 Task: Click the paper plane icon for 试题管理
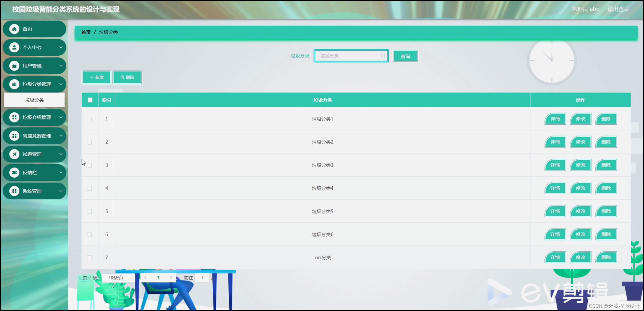click(14, 154)
